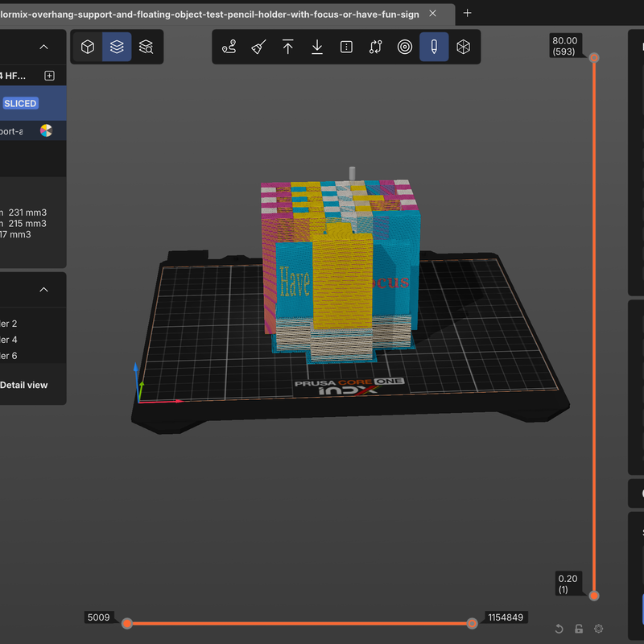The image size is (644, 644).
Task: Open a new tab with the plus button
Action: [x=467, y=13]
